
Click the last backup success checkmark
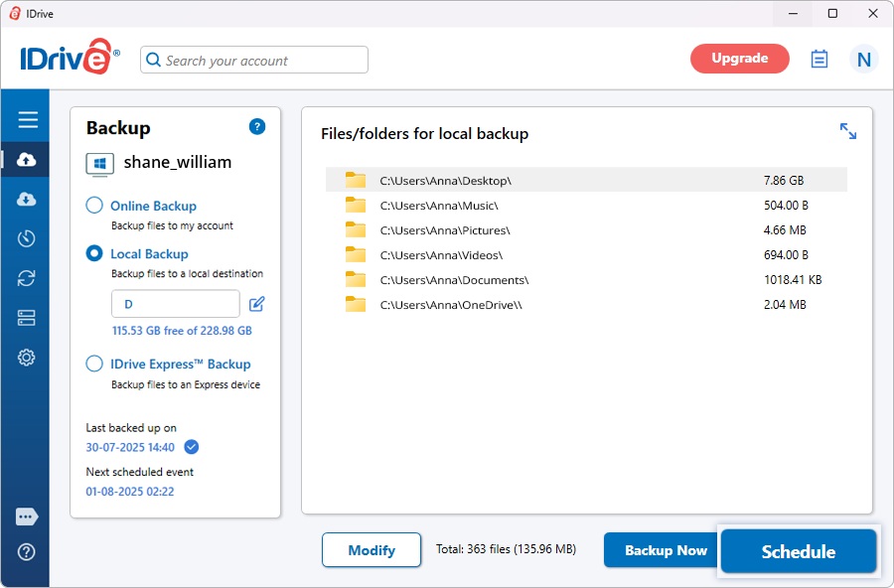[192, 447]
